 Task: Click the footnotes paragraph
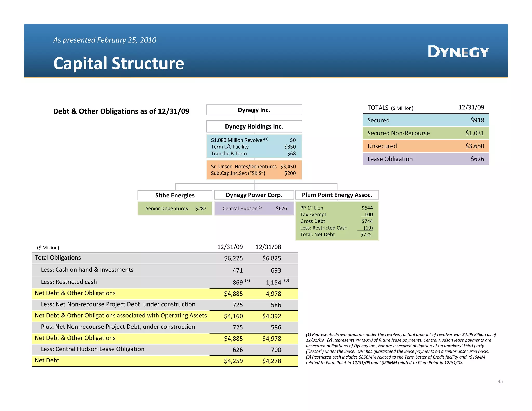401,349
